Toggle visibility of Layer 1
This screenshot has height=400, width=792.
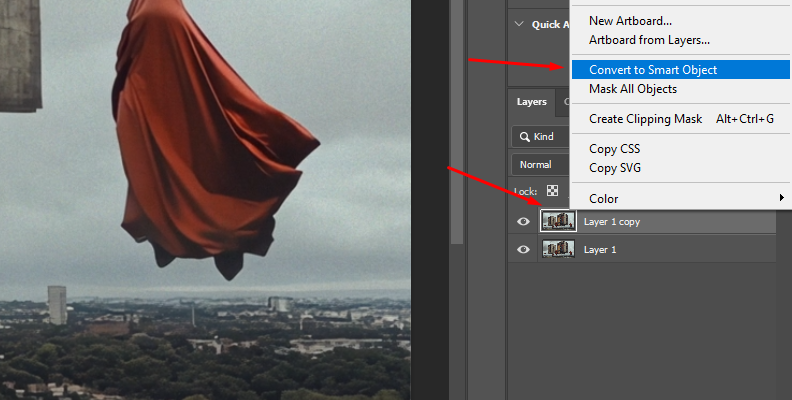pyautogui.click(x=523, y=250)
